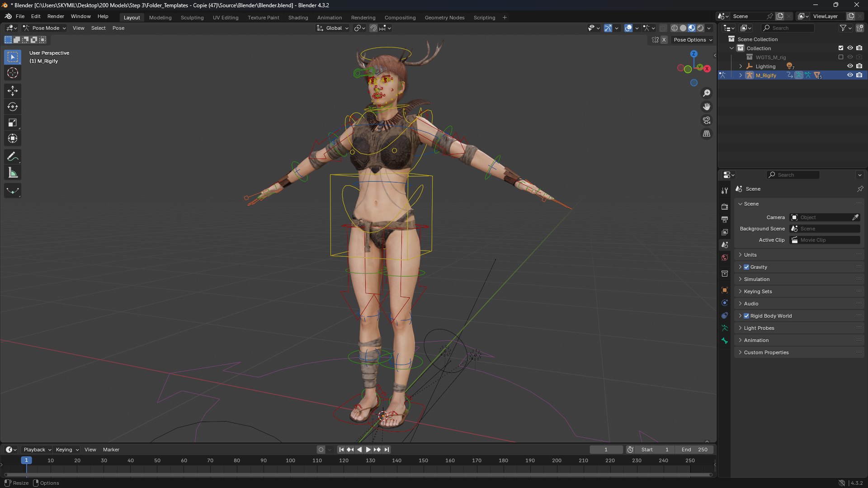This screenshot has height=488, width=868.
Task: Select the Scale tool
Action: [13, 122]
